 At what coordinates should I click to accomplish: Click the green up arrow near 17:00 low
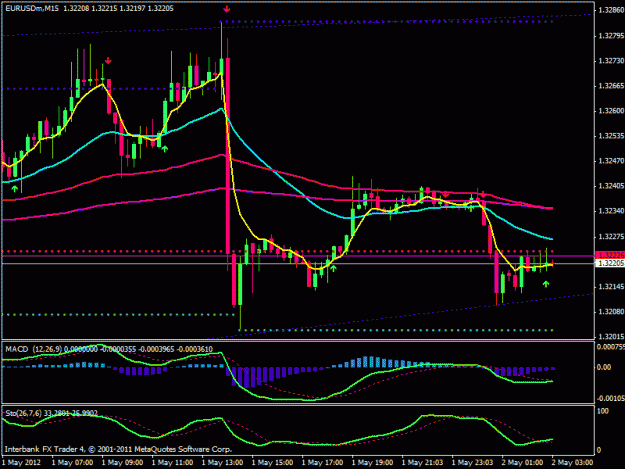tap(333, 268)
